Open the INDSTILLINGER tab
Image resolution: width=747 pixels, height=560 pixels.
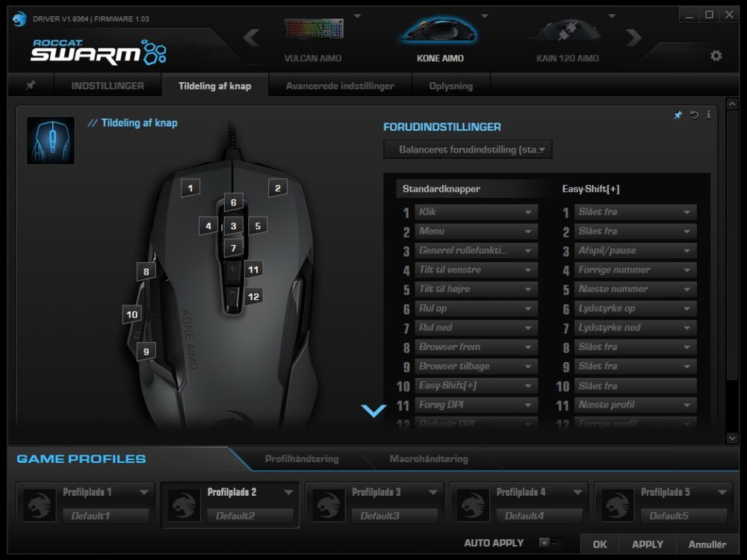tap(108, 86)
